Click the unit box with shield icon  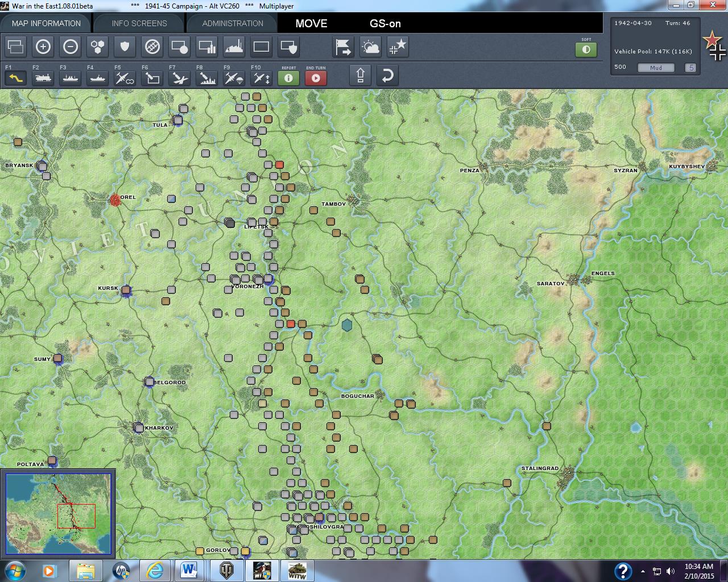289,47
